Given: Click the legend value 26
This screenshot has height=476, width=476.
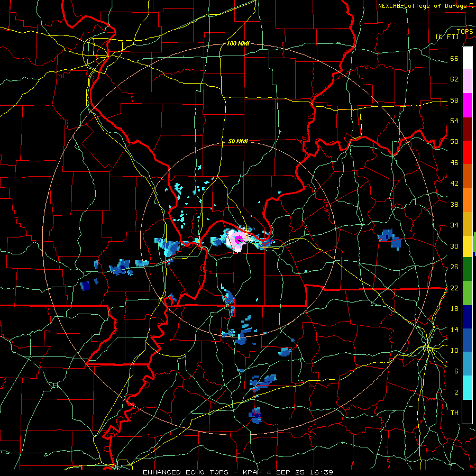Looking at the screenshot, I should point(454,267).
